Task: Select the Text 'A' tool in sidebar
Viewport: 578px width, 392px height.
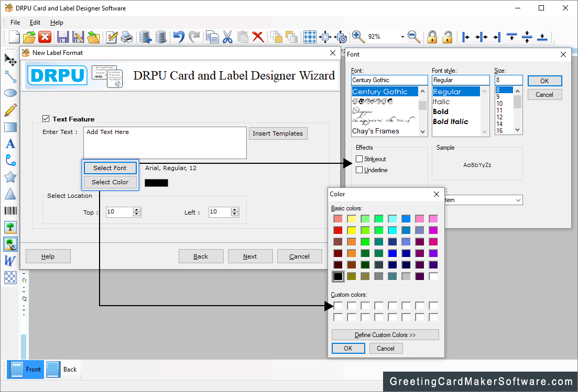Action: [10, 143]
